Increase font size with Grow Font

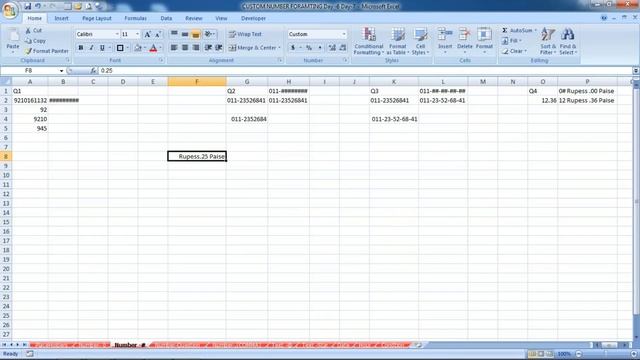coord(147,34)
